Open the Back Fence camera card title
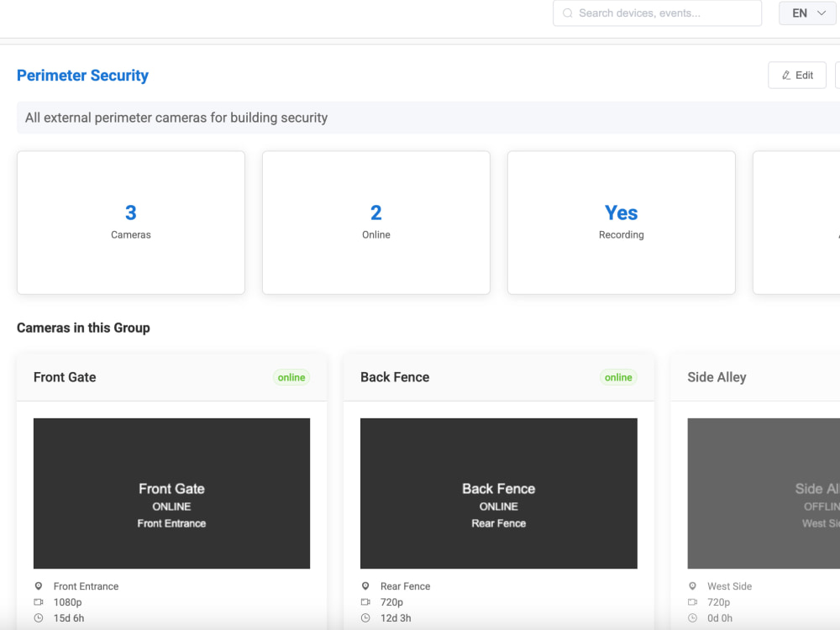This screenshot has width=840, height=630. pyautogui.click(x=395, y=377)
